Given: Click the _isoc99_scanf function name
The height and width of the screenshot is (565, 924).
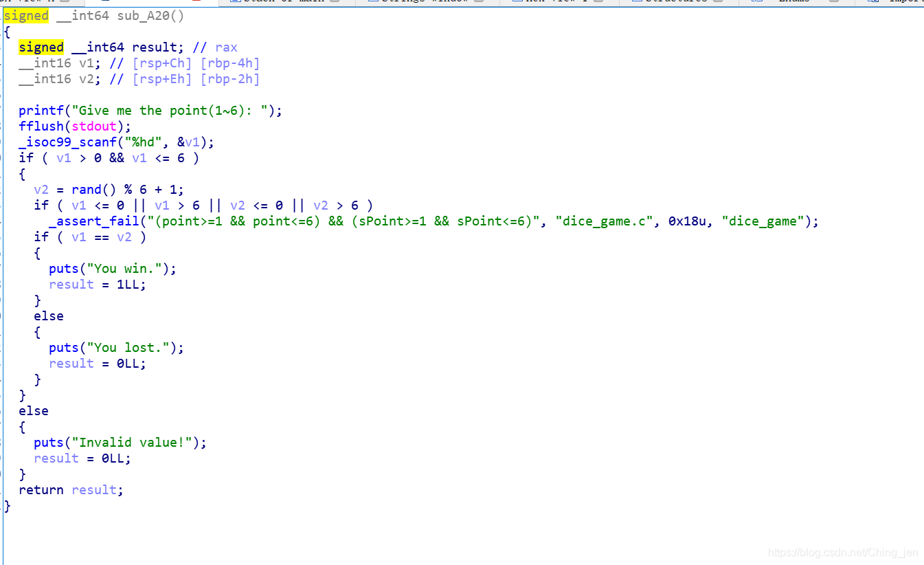Looking at the screenshot, I should 68,142.
